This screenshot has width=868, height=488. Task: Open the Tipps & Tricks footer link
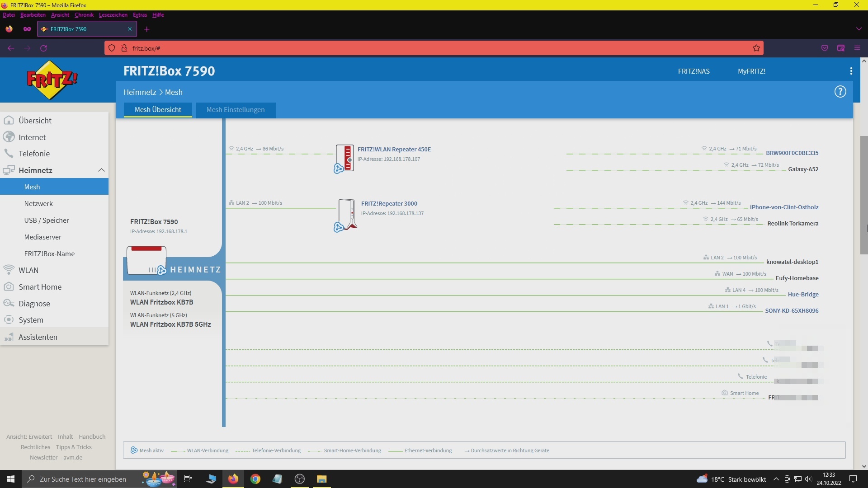[x=74, y=447]
